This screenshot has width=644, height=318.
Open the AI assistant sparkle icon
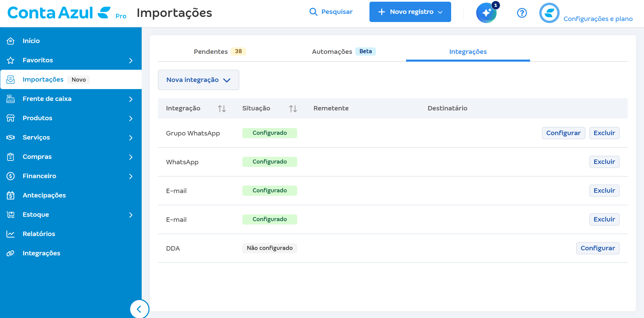coord(486,13)
